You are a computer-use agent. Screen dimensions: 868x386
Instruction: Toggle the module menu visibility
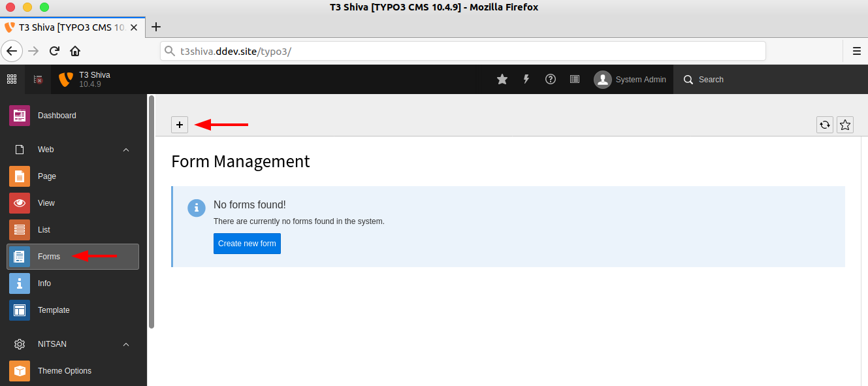(11, 79)
